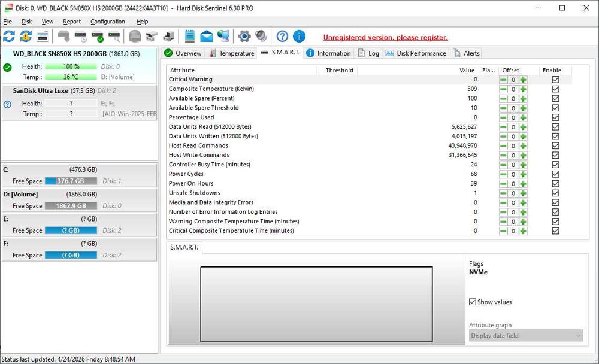Select the Number of Error Information Log Entries row
The height and width of the screenshot is (364, 599).
(370, 212)
